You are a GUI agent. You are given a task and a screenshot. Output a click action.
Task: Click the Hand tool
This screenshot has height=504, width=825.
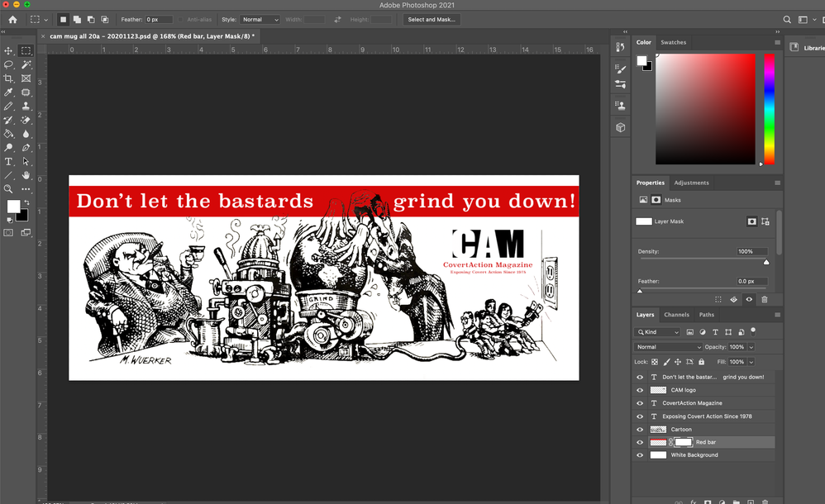point(26,175)
